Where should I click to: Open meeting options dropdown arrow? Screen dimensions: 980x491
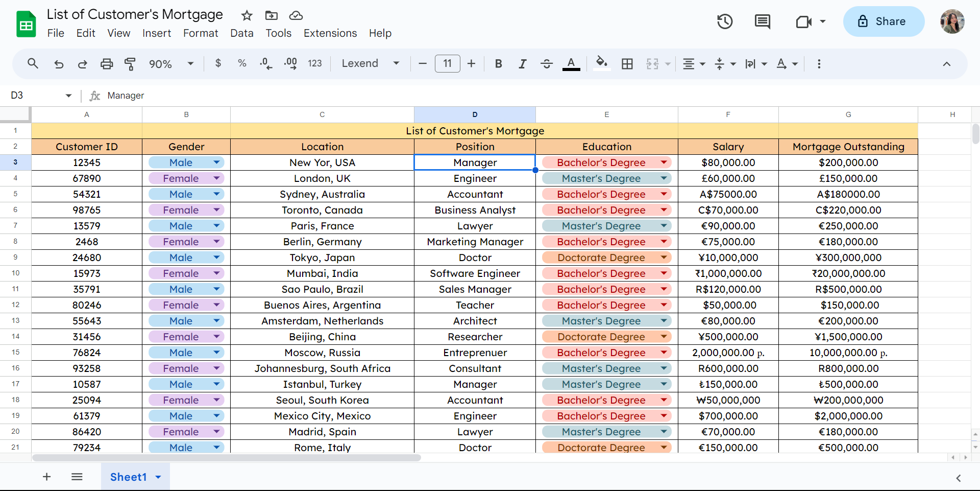(823, 21)
